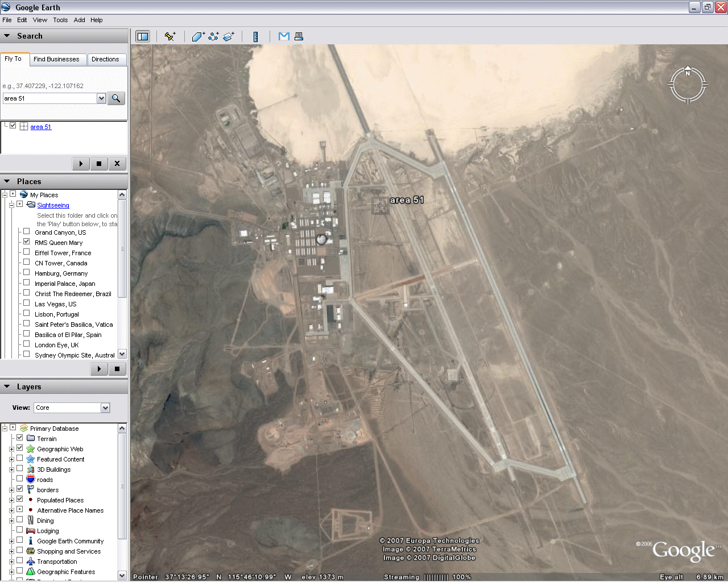
Task: Click the Fly To search input field
Action: click(x=50, y=98)
